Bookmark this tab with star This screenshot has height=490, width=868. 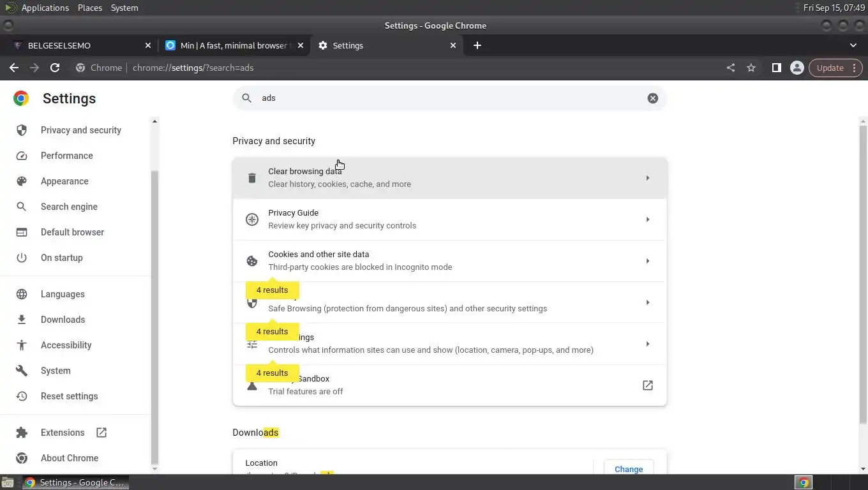(x=751, y=68)
